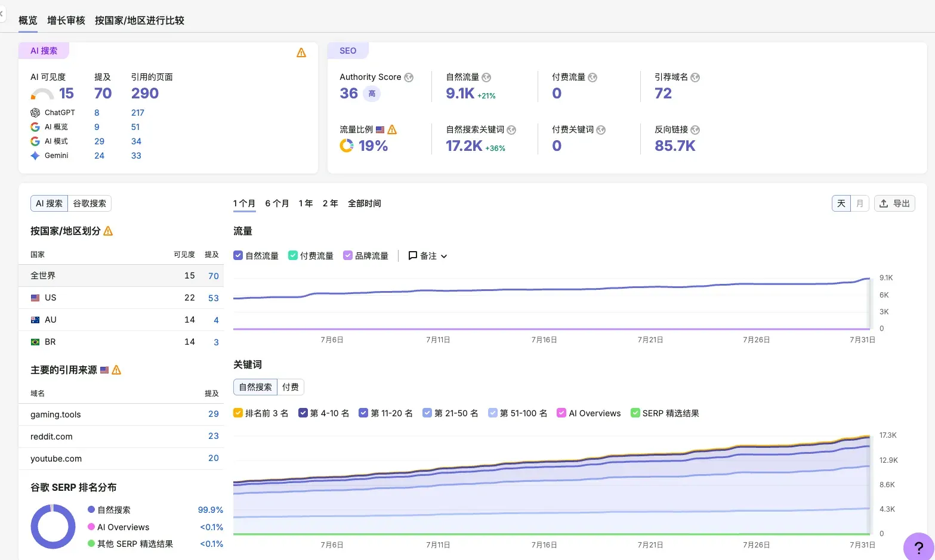
Task: Click the globe icon next to 付费流量
Action: point(593,78)
